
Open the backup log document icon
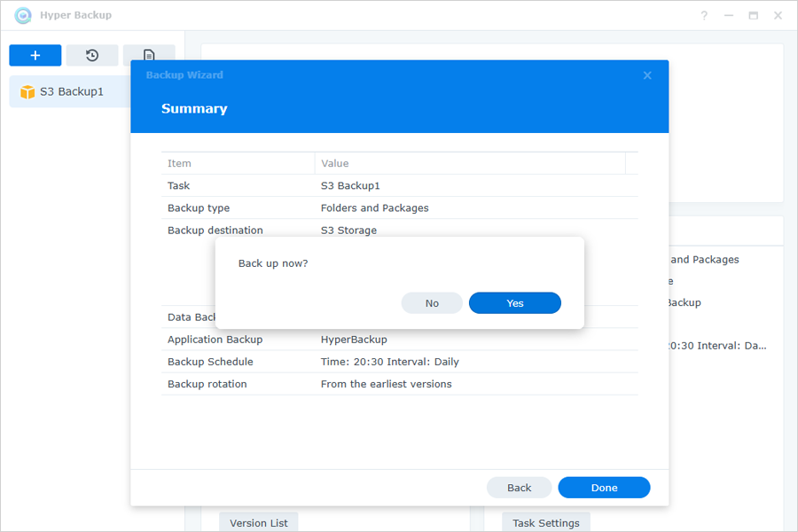click(149, 56)
